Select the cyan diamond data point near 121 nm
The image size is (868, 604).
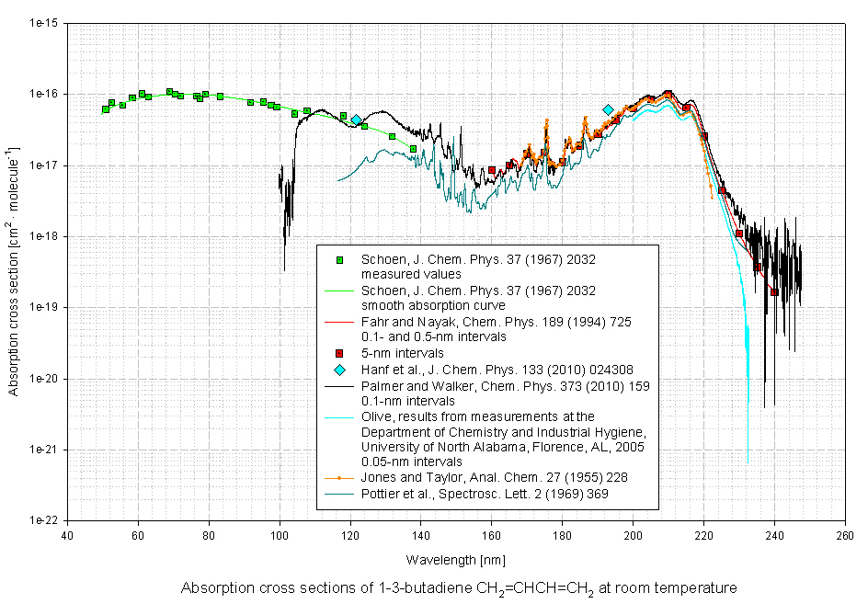click(x=356, y=120)
